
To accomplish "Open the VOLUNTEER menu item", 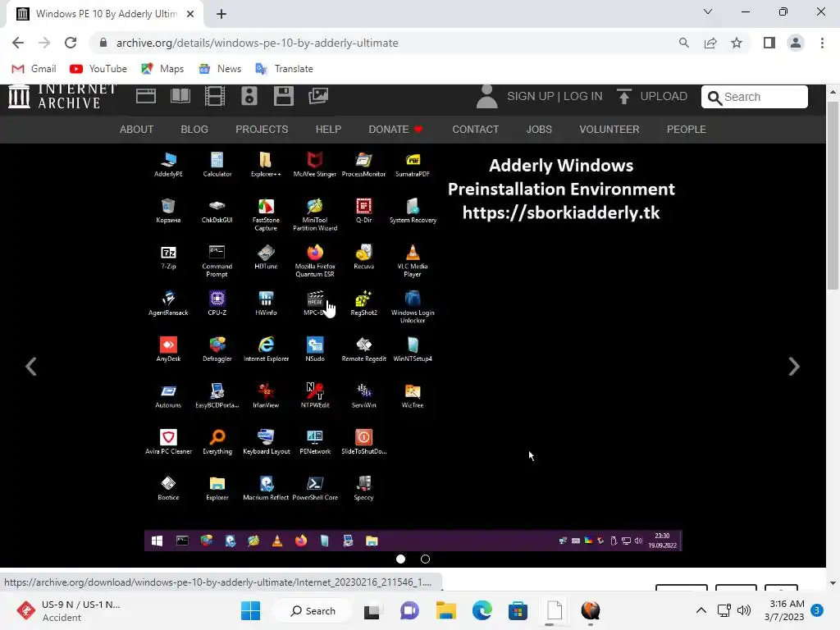I will 609,130.
